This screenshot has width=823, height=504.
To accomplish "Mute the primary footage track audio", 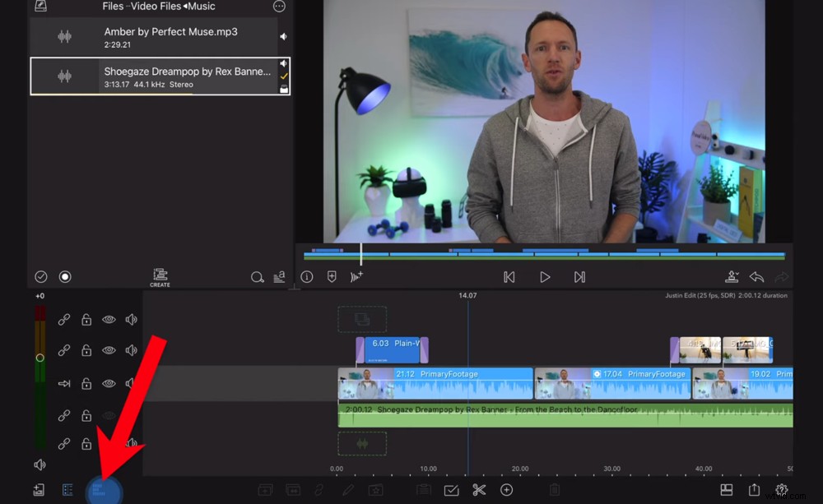I will point(131,382).
